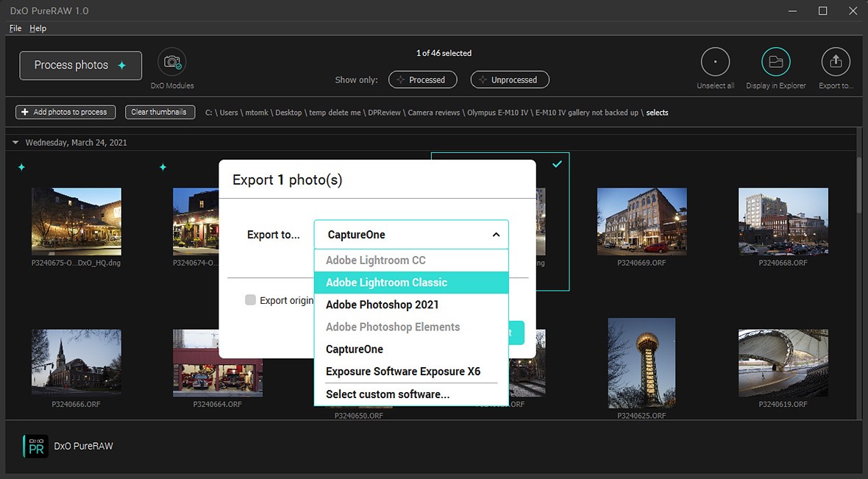Click the Process photos button
Viewport: 868px width, 479px height.
(x=80, y=65)
